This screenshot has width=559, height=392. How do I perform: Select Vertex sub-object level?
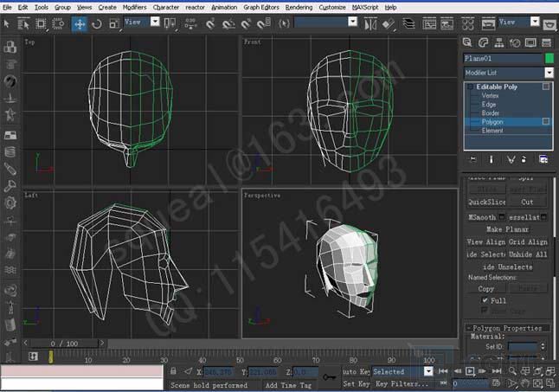[490, 95]
